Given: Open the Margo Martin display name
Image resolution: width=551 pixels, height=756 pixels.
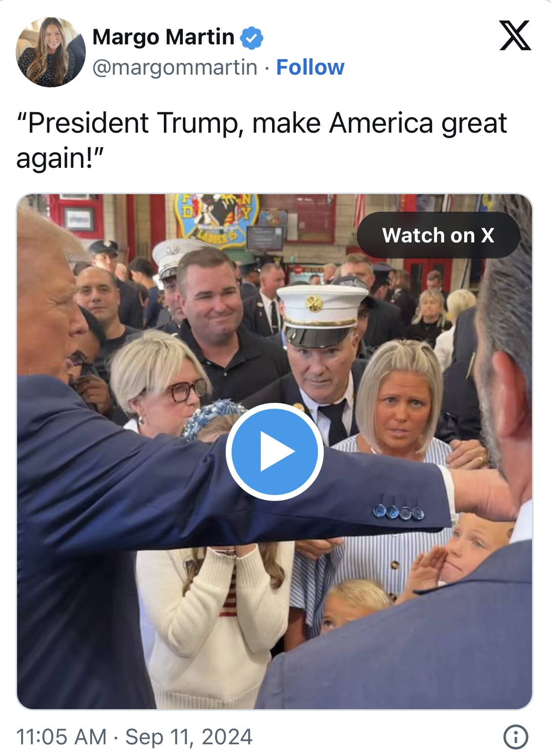Looking at the screenshot, I should coord(163,38).
